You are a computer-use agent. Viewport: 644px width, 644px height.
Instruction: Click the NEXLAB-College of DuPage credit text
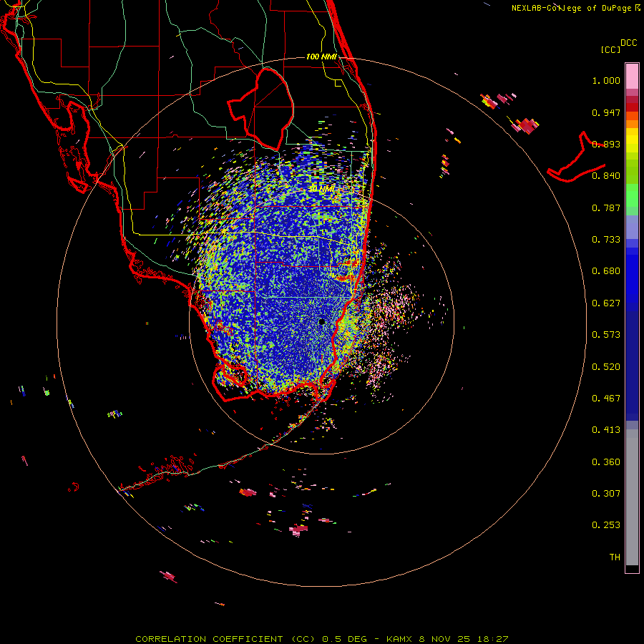(x=571, y=8)
